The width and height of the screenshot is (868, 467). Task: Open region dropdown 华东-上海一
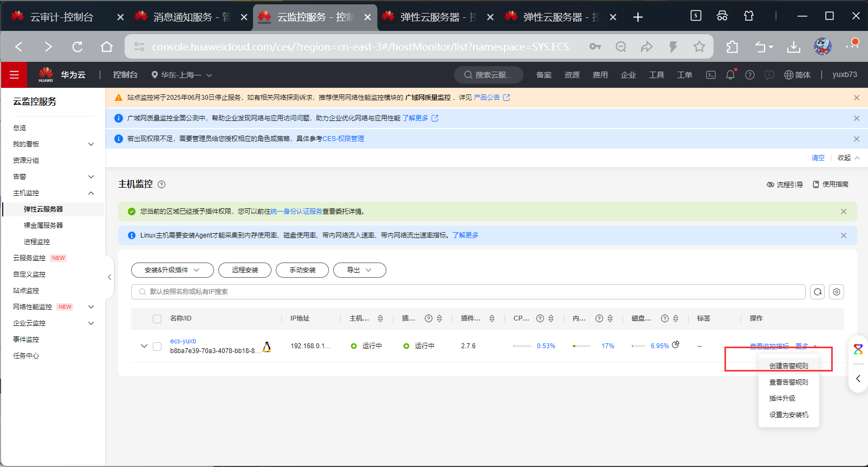(x=182, y=75)
